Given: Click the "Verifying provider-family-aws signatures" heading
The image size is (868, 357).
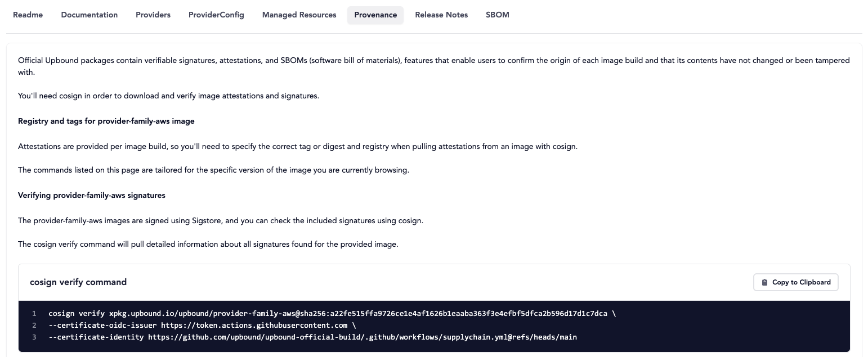Looking at the screenshot, I should pyautogui.click(x=92, y=196).
